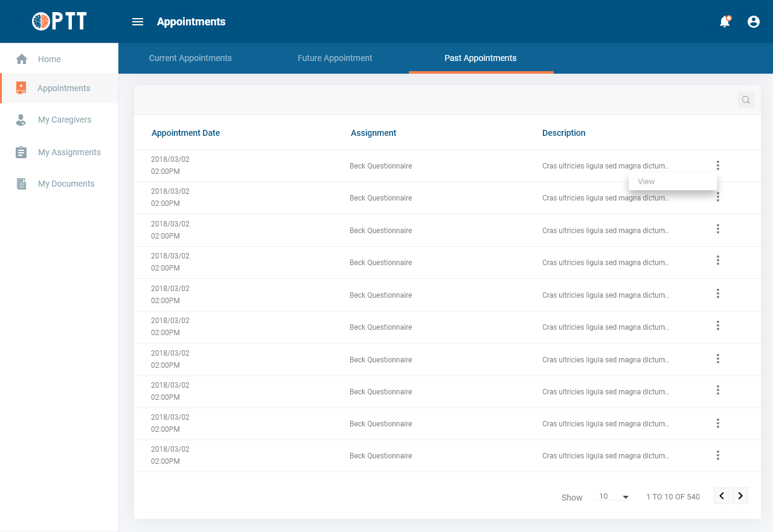
Task: Click the My Caregivers sidebar icon
Action: (x=21, y=120)
